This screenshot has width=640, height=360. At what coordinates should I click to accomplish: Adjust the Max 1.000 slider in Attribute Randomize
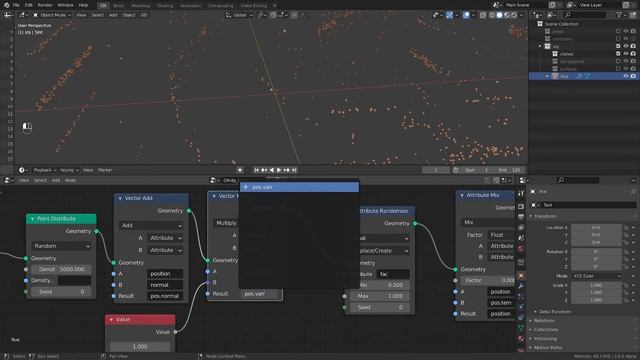coord(379,296)
